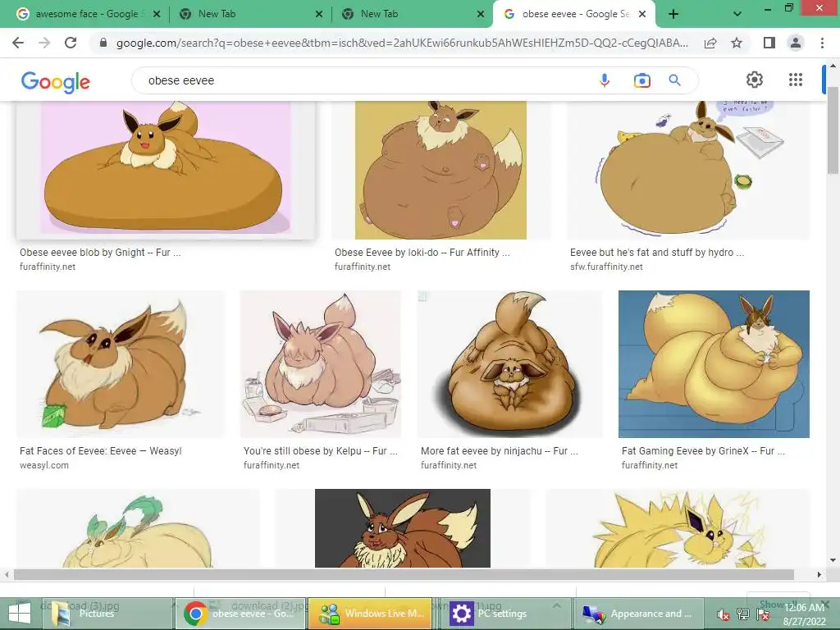Open Google quick settings gear
The image size is (840, 630).
tap(755, 80)
